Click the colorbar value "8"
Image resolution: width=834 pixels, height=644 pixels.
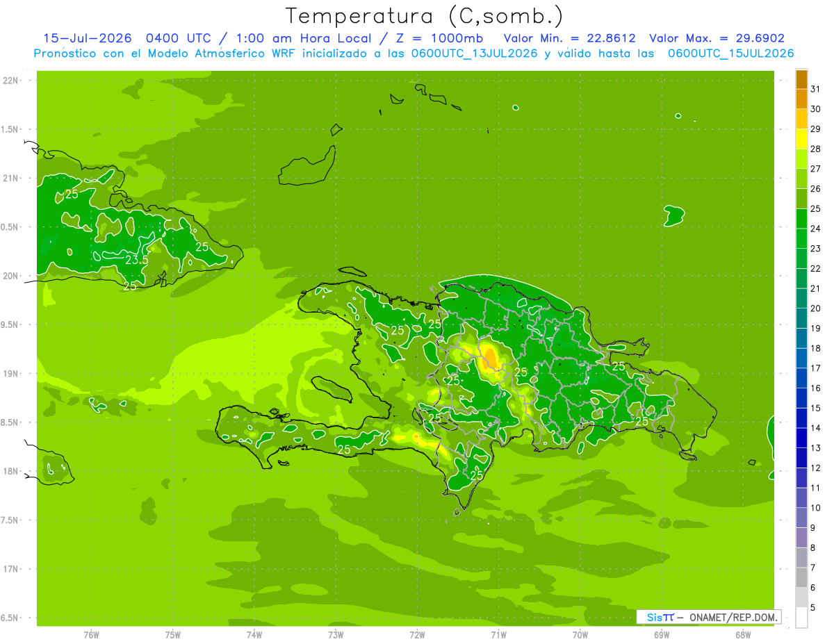click(813, 548)
